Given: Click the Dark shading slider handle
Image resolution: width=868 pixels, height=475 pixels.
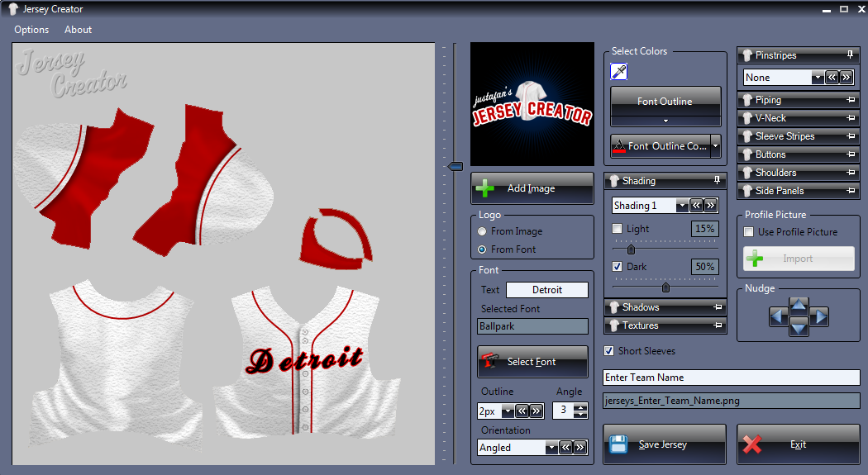Looking at the screenshot, I should [x=665, y=287].
